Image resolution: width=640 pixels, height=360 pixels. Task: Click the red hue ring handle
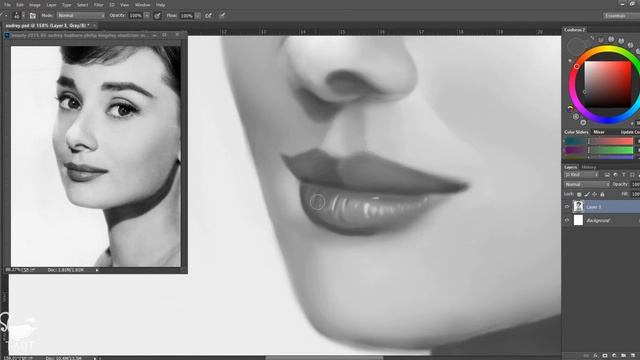[x=577, y=66]
